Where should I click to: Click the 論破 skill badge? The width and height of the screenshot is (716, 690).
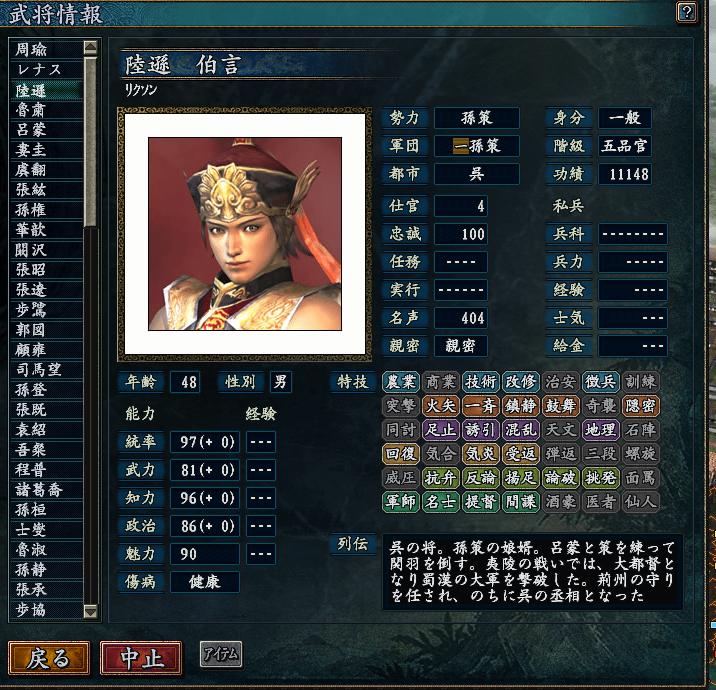[x=561, y=478]
